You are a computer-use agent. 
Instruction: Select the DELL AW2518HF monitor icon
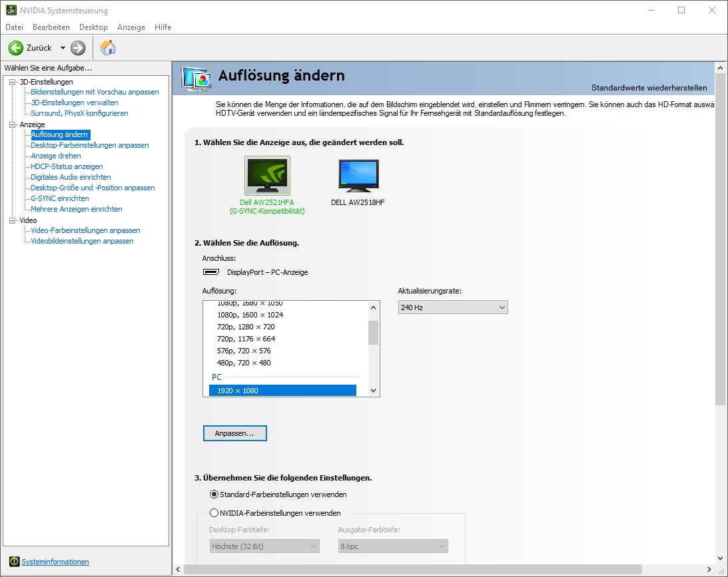[358, 175]
